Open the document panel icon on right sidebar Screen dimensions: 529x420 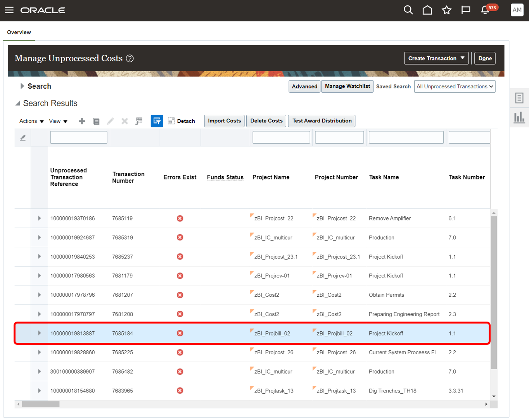(519, 98)
